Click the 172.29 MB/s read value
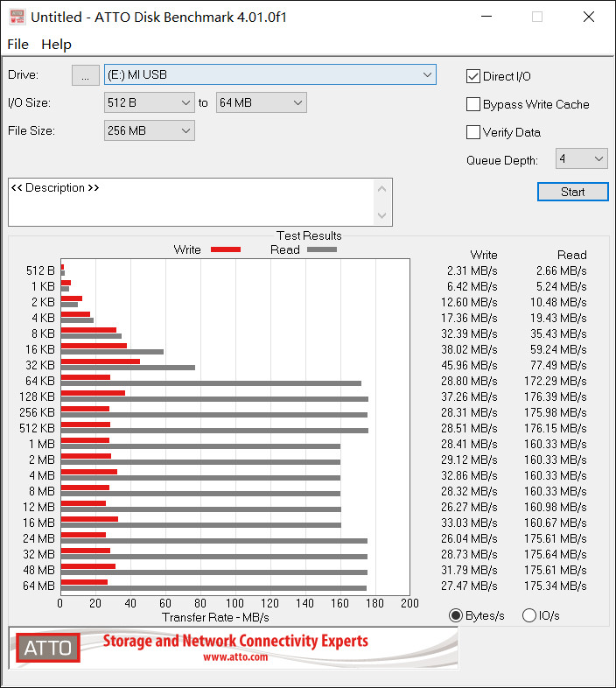 pos(555,381)
